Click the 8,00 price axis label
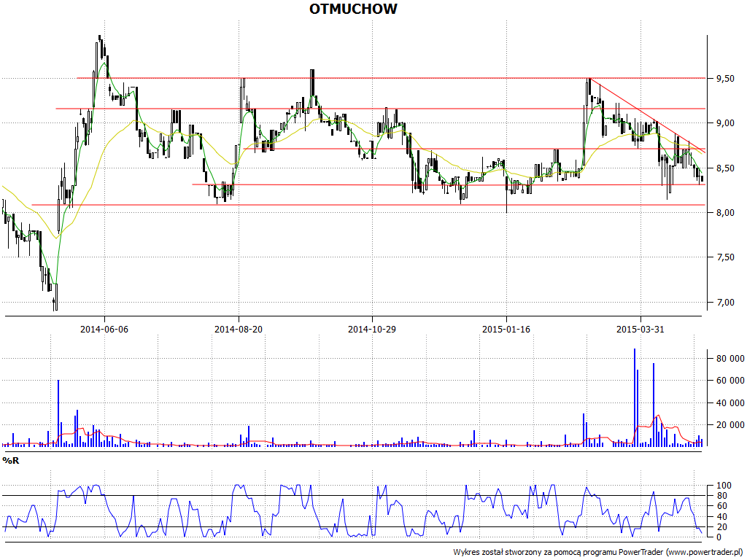747x560 pixels. (724, 213)
